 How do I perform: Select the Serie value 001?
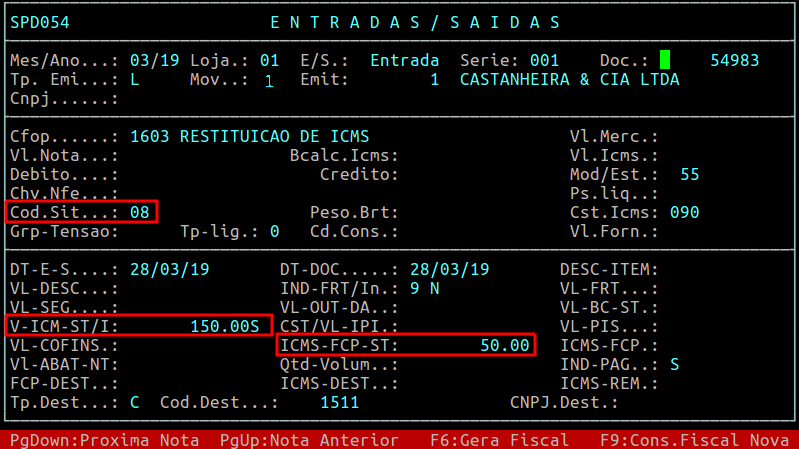(x=544, y=60)
